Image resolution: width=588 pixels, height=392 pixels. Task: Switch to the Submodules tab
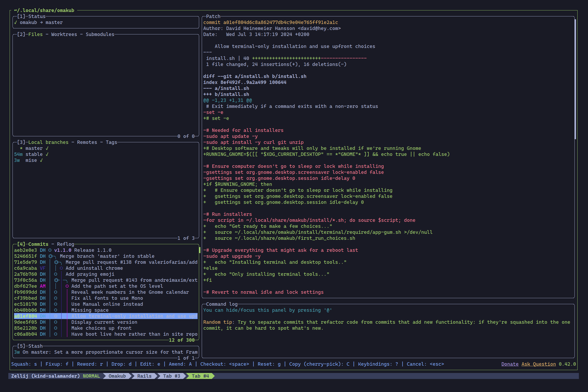[x=100, y=34]
